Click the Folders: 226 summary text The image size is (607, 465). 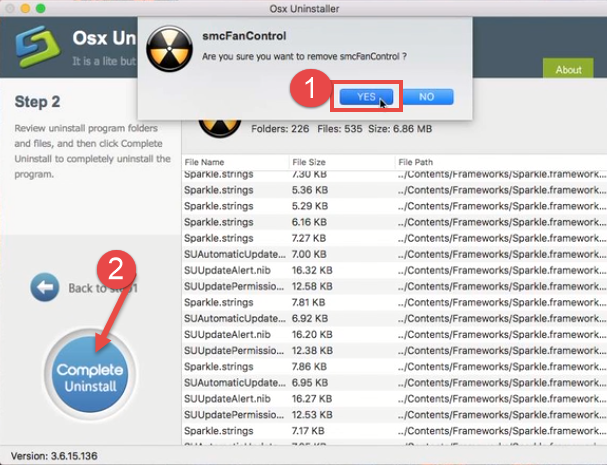coord(280,129)
